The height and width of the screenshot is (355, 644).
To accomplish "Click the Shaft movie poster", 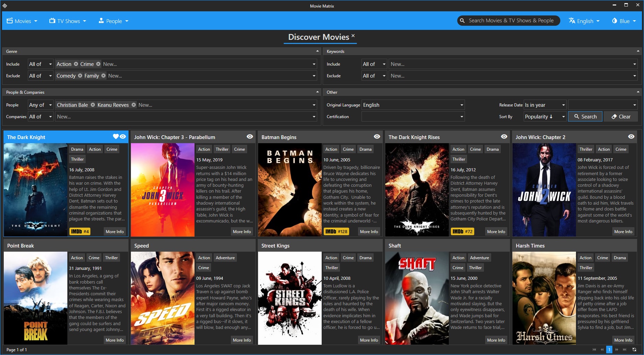I will pyautogui.click(x=417, y=298).
